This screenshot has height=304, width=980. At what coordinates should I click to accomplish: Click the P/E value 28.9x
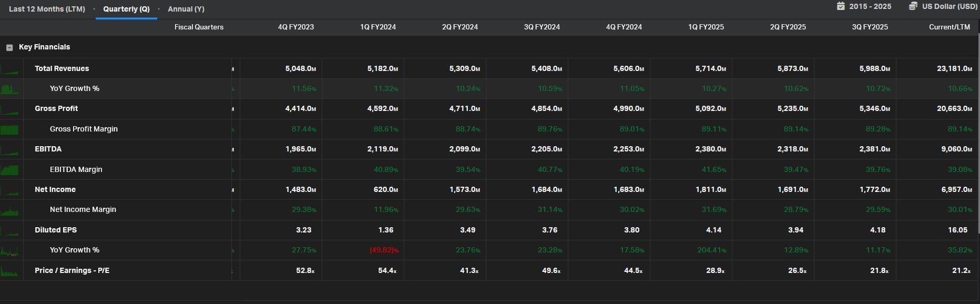click(716, 270)
